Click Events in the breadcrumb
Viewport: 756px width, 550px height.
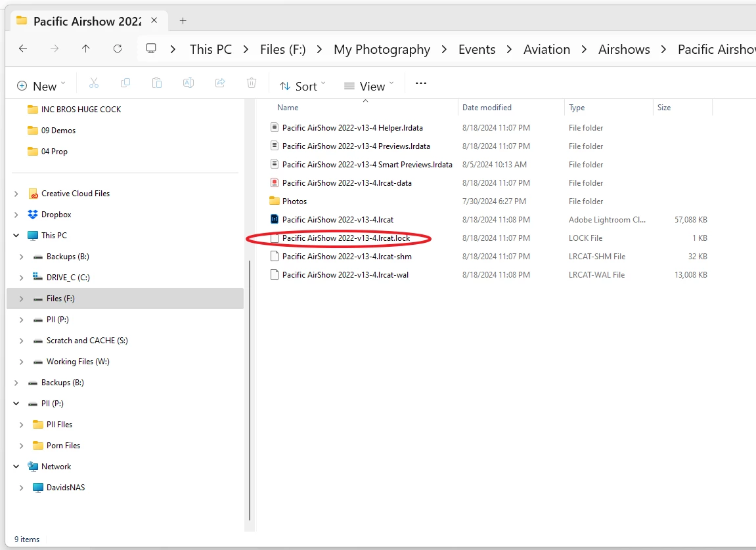point(477,49)
